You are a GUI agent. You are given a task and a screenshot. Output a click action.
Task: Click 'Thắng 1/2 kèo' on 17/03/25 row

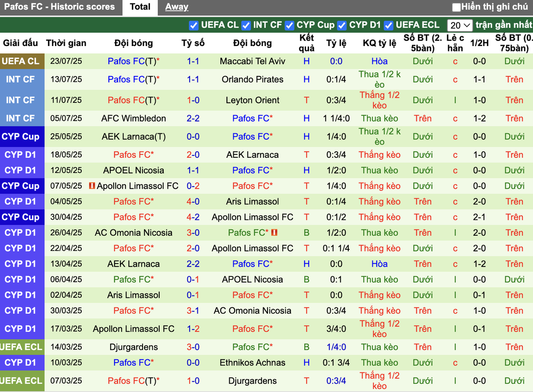point(379,329)
